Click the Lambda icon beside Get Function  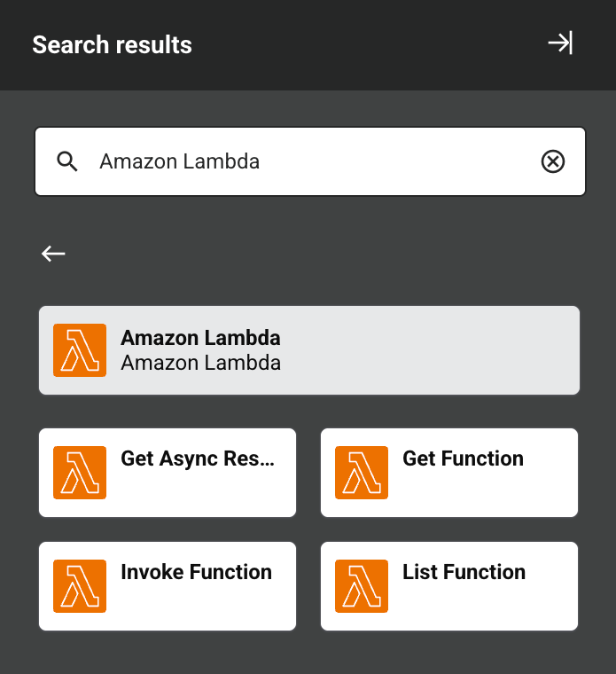click(x=362, y=473)
